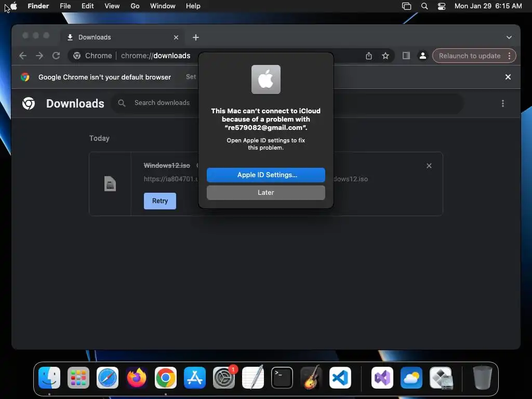Image resolution: width=532 pixels, height=399 pixels.
Task: Click the Windows12.iso file icon
Action: click(x=110, y=184)
